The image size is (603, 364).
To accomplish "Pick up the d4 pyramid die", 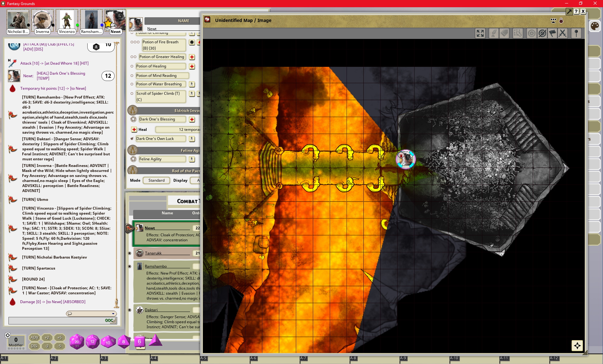I will pos(155,341).
